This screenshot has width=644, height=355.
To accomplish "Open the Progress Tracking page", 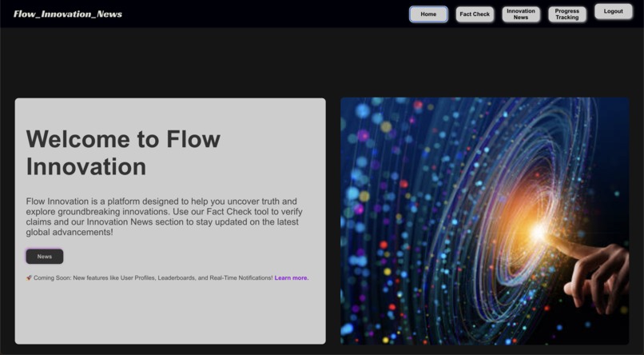I will tap(567, 14).
